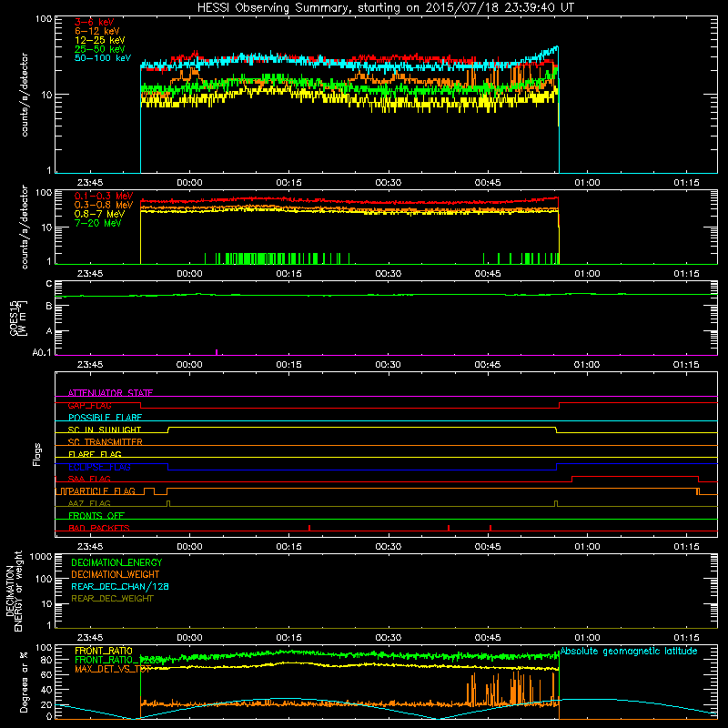Click the BAD_PACKETS tick just after 00:45

tap(490, 528)
